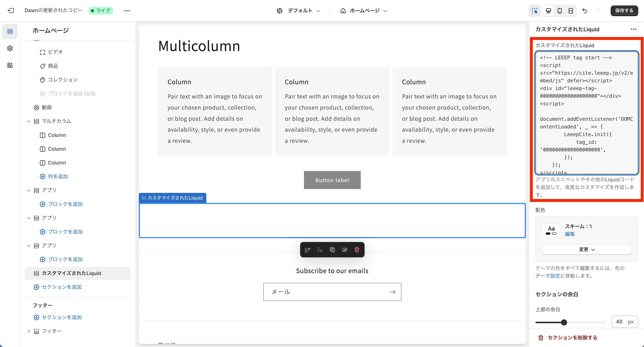This screenshot has width=644, height=347.
Task: Open the theme settings gear icon
Action: click(10, 48)
